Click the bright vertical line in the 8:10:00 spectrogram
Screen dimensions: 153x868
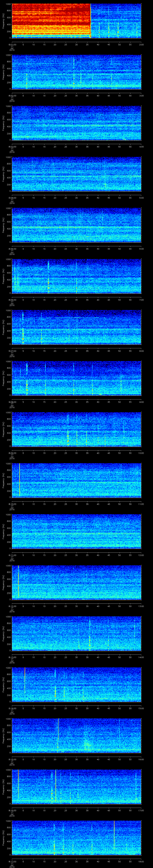(x=20, y=480)
